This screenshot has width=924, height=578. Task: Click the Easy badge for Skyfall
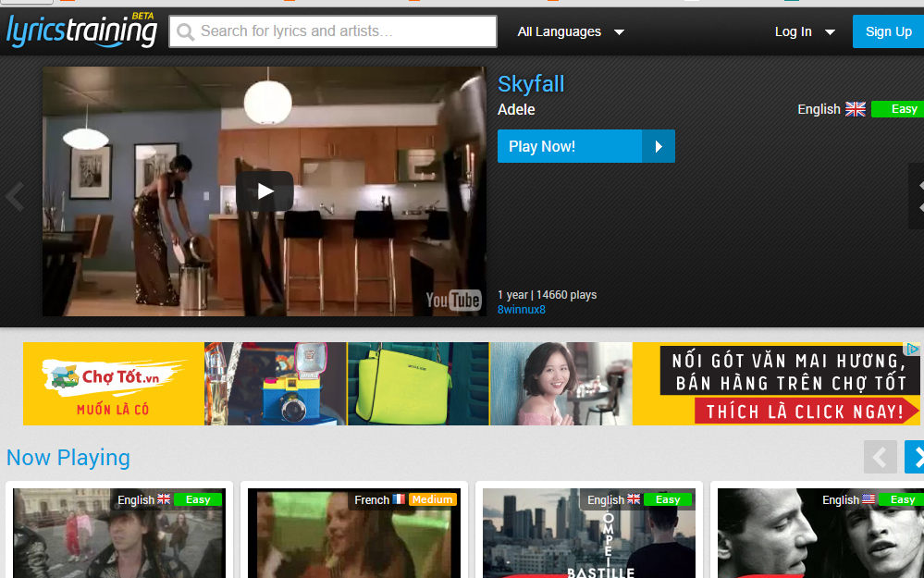(898, 109)
